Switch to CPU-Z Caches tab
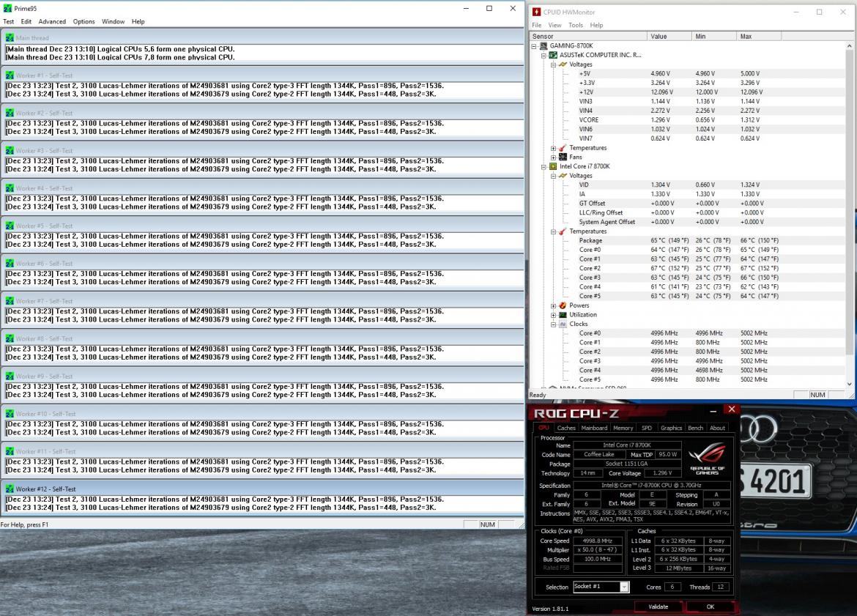The height and width of the screenshot is (616, 857). (x=566, y=428)
